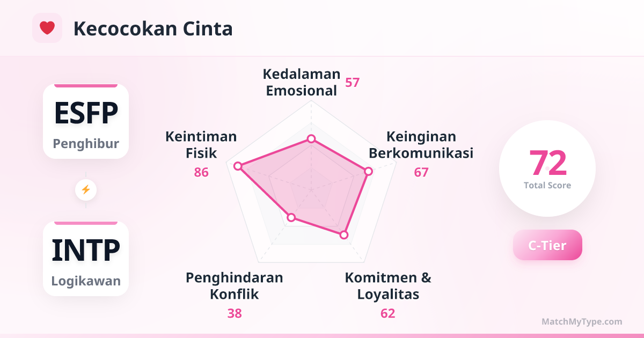This screenshot has height=338, width=644.
Task: Click the Penghindaran Konflik radar point
Action: click(291, 217)
